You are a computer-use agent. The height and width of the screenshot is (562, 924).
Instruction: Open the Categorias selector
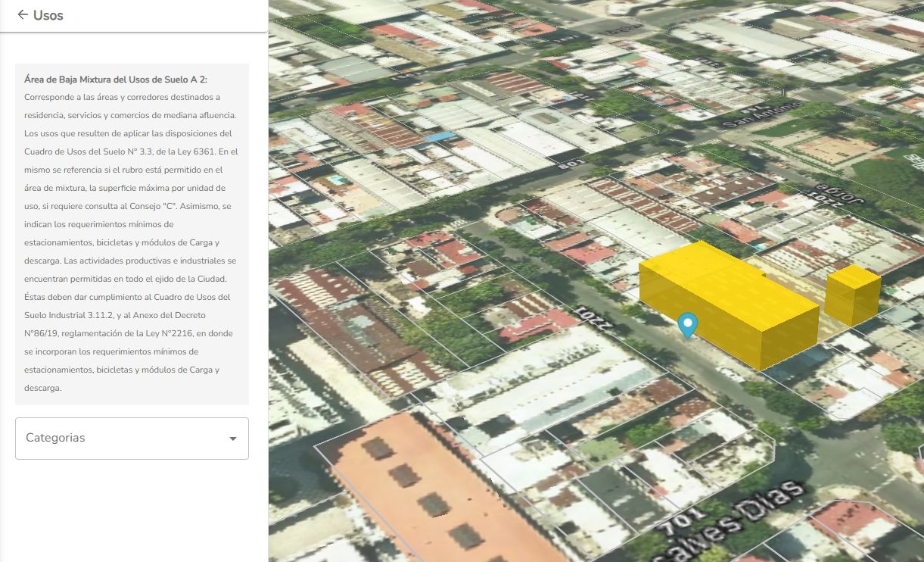coord(132,438)
